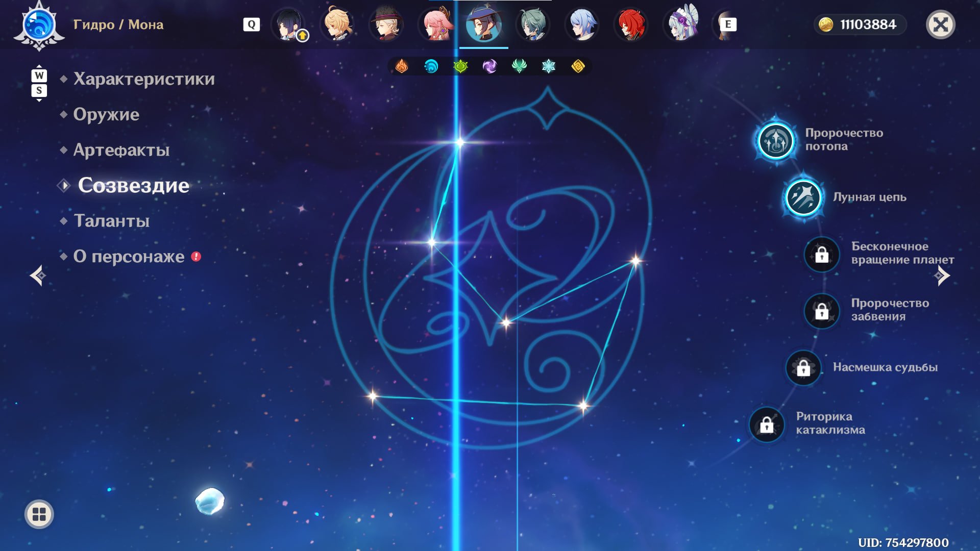This screenshot has height=551, width=980.
Task: Go to next character with right arrow
Action: point(942,275)
